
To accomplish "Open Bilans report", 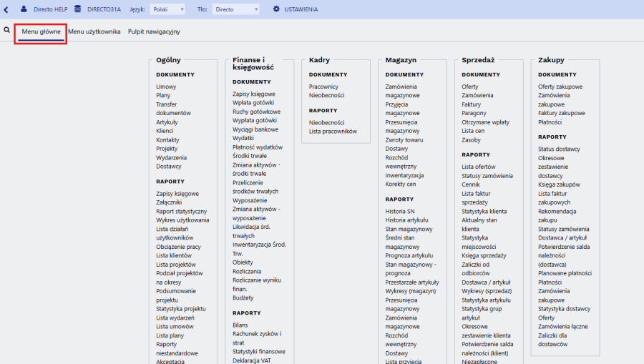I will click(240, 325).
